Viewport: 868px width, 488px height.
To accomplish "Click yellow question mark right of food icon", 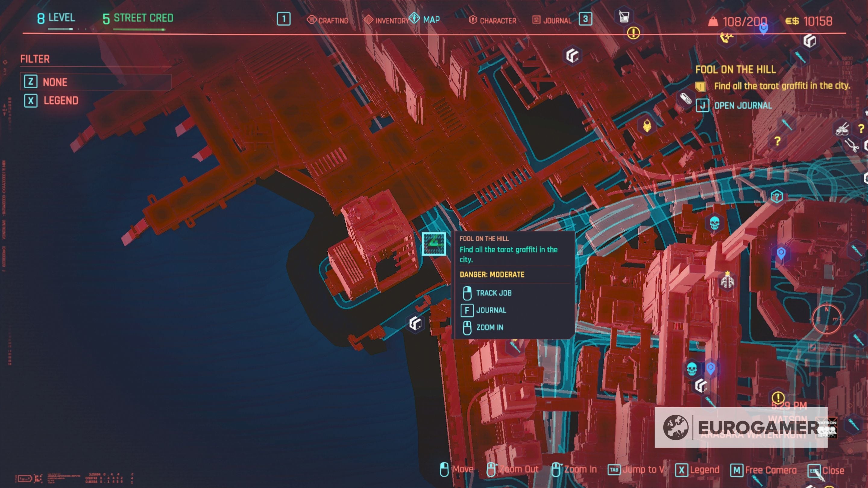I will pyautogui.click(x=861, y=128).
